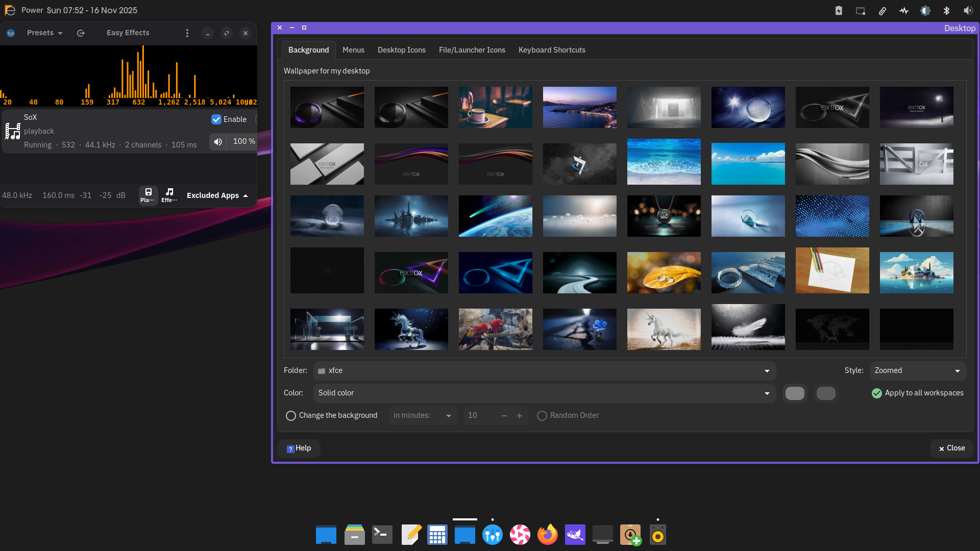Click the Easy Effects three-dot menu icon
980x551 pixels.
click(187, 33)
